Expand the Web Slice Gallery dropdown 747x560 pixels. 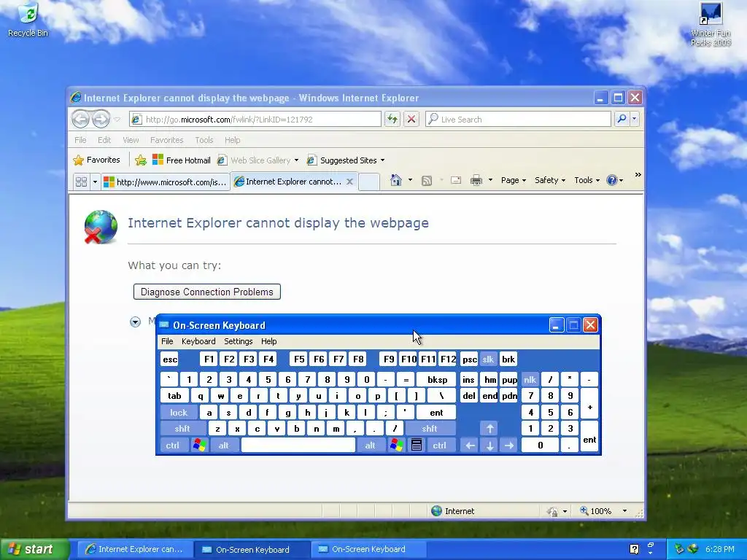point(296,160)
